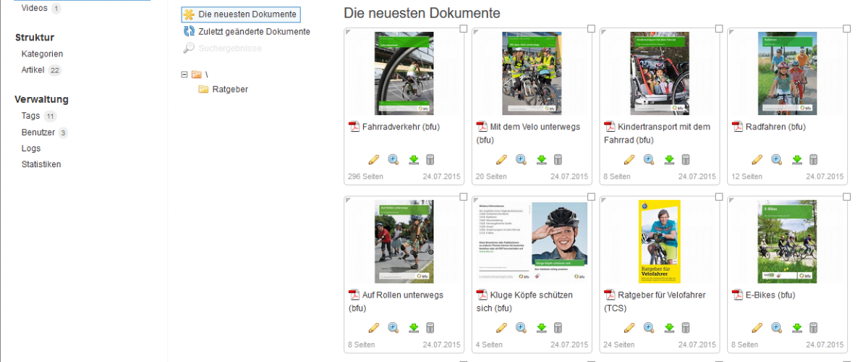Tick the checkbox on the Fahrradverkehr card
The height and width of the screenshot is (362, 868).
tap(464, 28)
